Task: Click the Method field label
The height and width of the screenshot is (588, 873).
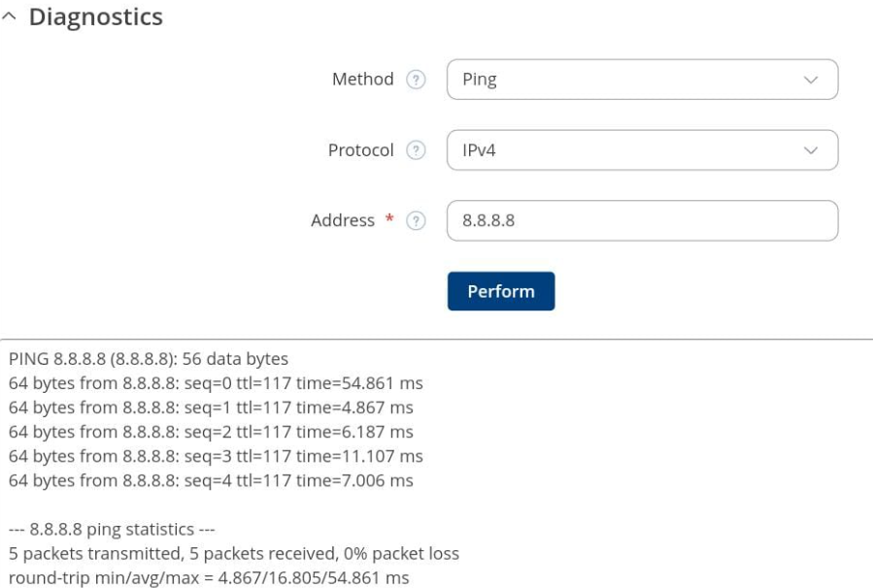Action: [x=362, y=80]
